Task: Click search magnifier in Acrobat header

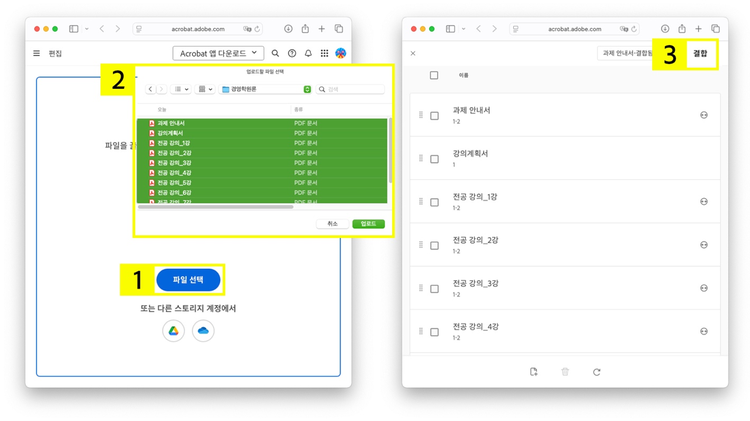Action: coord(275,53)
